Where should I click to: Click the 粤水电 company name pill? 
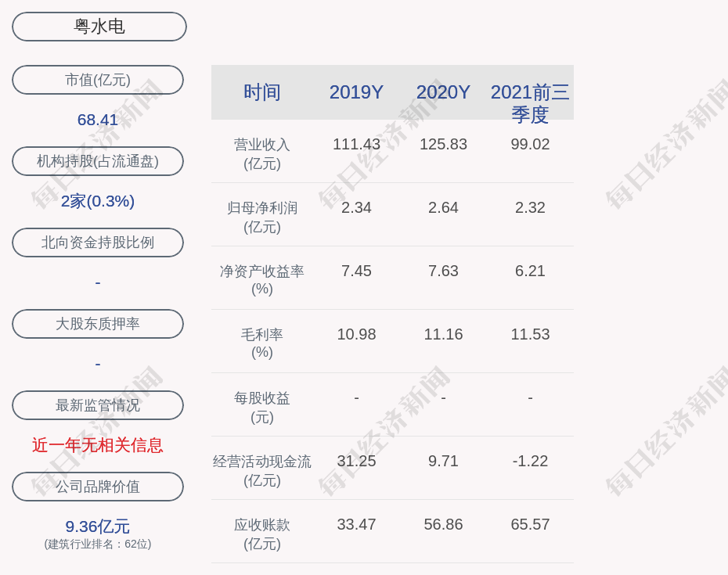pyautogui.click(x=99, y=27)
